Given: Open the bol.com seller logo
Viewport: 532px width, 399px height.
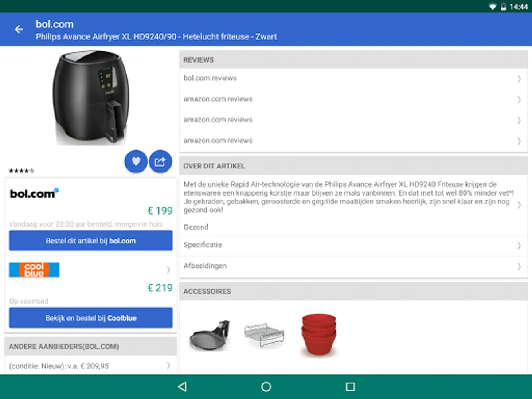Looking at the screenshot, I should [34, 193].
